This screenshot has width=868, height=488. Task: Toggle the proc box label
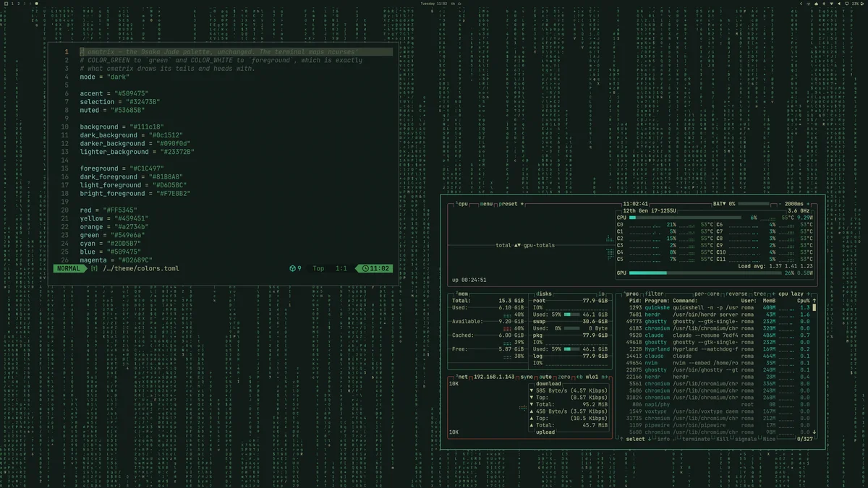pos(632,294)
